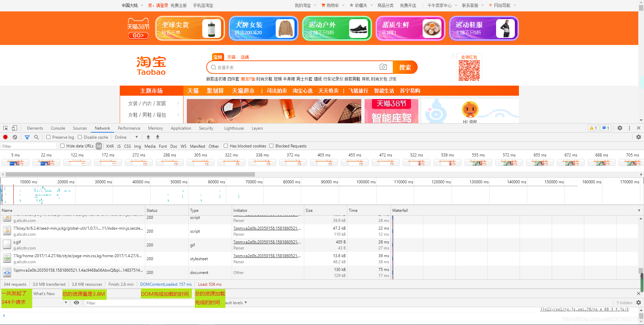This screenshot has width=644, height=325.
Task: Open 聚划算 navigation link
Action: click(215, 91)
